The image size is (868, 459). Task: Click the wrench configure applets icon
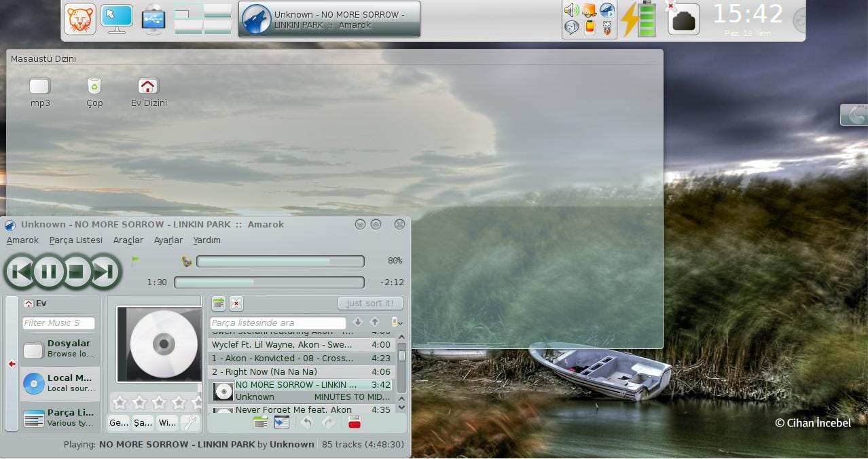[x=190, y=423]
